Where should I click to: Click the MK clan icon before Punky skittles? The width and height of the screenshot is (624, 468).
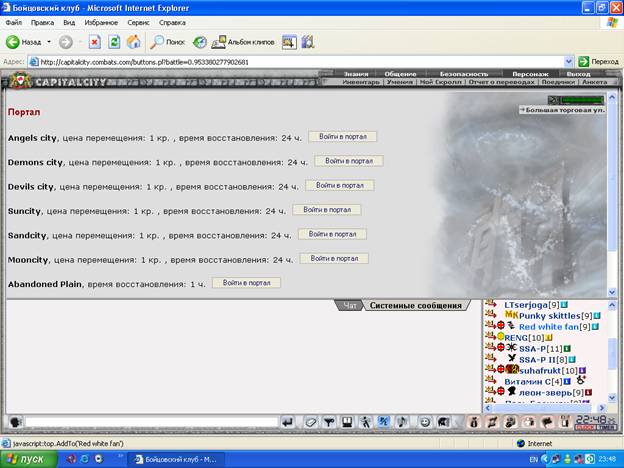point(511,315)
